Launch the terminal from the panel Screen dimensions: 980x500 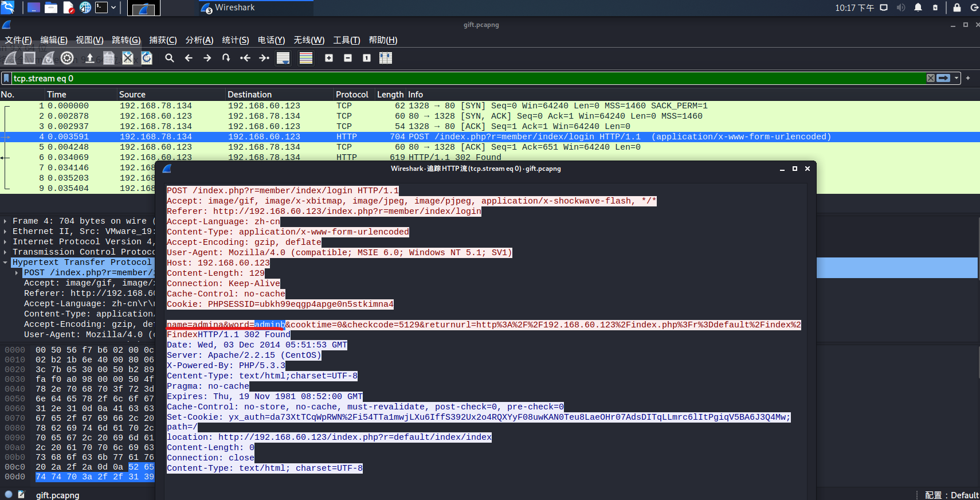coord(101,7)
